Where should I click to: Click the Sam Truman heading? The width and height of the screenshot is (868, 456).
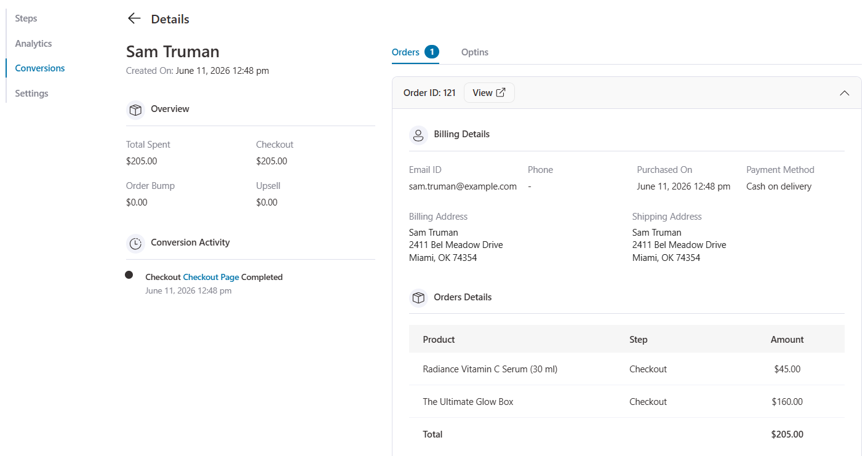point(173,51)
